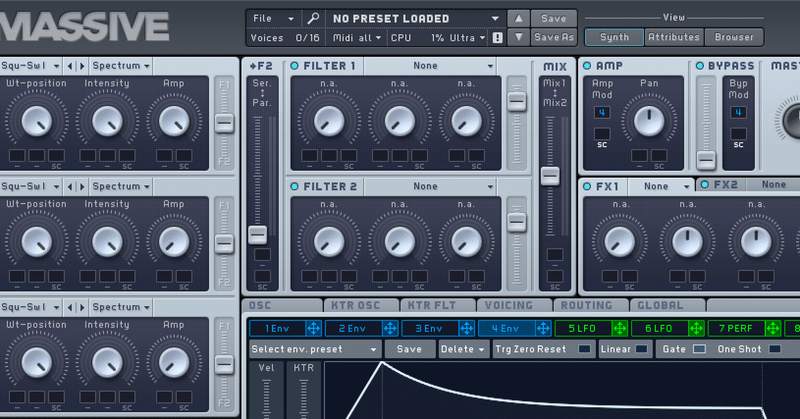
Task: Click the Mix1 Mix2 fader handle
Action: point(550,176)
